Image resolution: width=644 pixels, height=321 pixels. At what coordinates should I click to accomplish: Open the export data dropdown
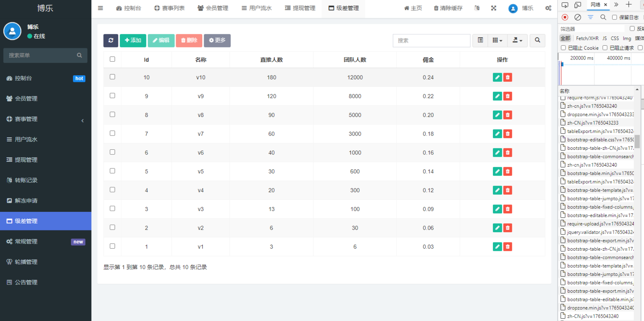point(517,41)
